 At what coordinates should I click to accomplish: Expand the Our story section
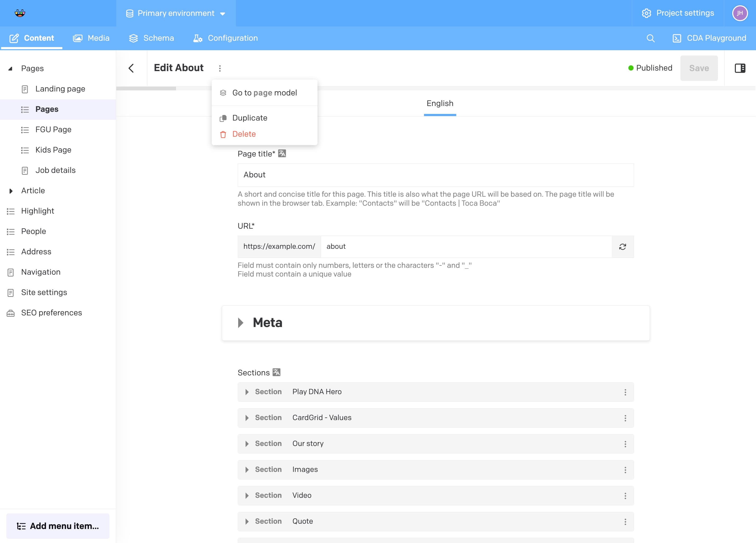[247, 444]
